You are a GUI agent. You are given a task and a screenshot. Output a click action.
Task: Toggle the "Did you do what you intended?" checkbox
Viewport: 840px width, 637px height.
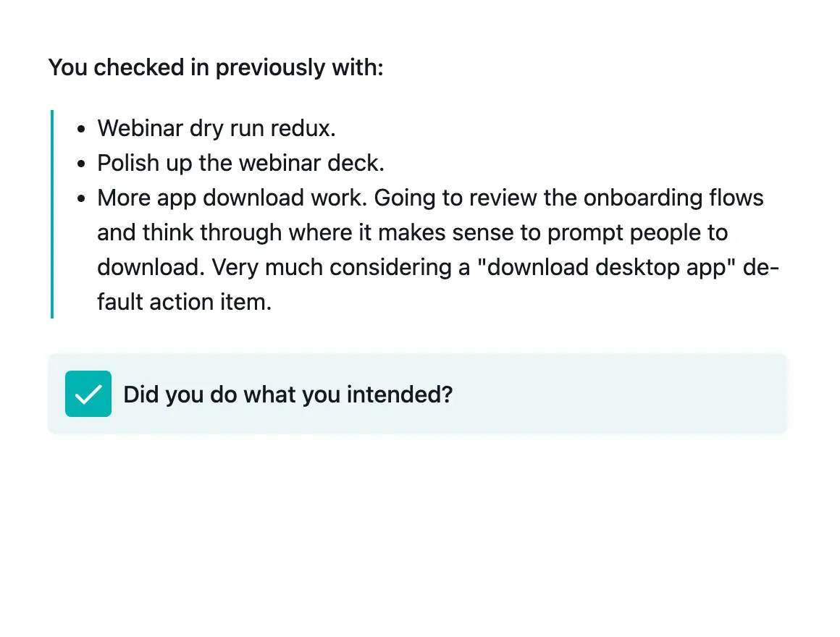coord(88,393)
